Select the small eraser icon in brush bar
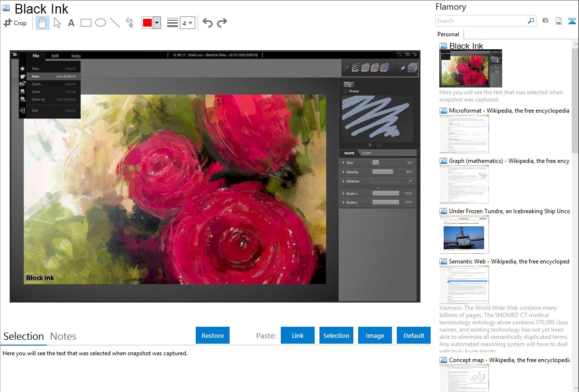Screen dimensions: 579x392 pyautogui.click(x=403, y=68)
